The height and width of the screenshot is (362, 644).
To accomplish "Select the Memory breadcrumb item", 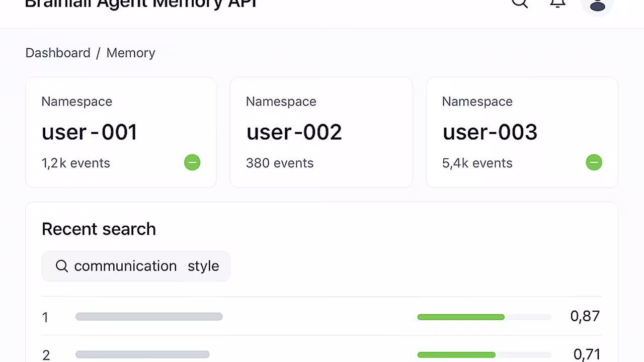I will (131, 53).
